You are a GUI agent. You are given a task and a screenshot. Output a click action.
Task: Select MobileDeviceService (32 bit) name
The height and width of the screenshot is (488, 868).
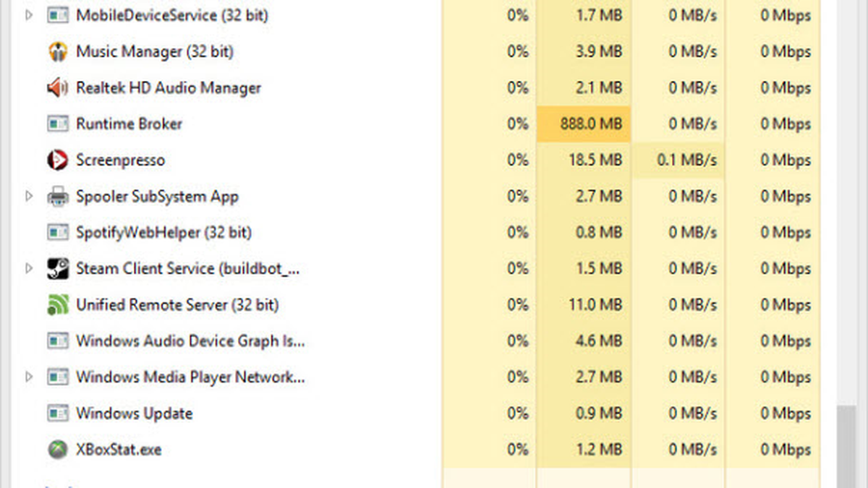pyautogui.click(x=172, y=15)
